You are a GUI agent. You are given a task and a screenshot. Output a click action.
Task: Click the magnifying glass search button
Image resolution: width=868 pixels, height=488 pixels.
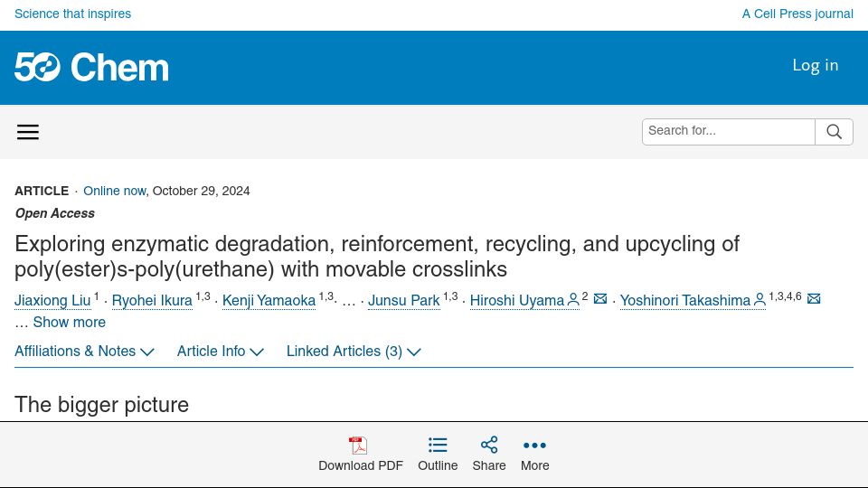(x=834, y=132)
